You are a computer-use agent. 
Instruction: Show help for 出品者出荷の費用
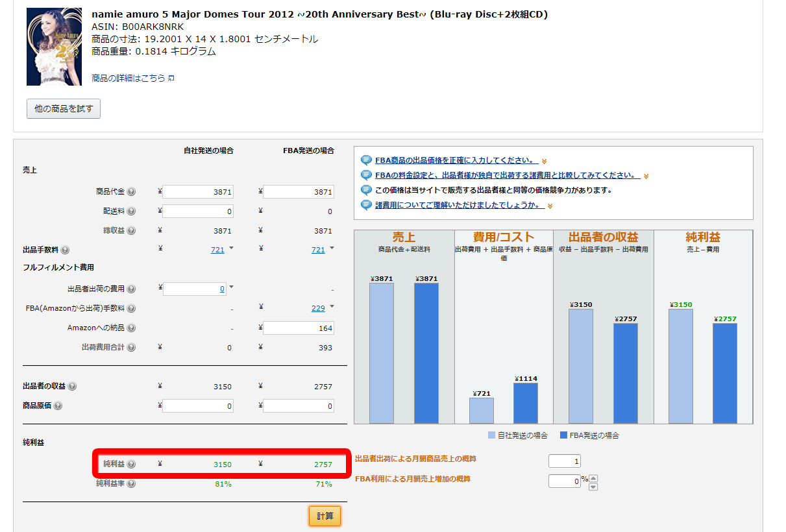click(131, 289)
